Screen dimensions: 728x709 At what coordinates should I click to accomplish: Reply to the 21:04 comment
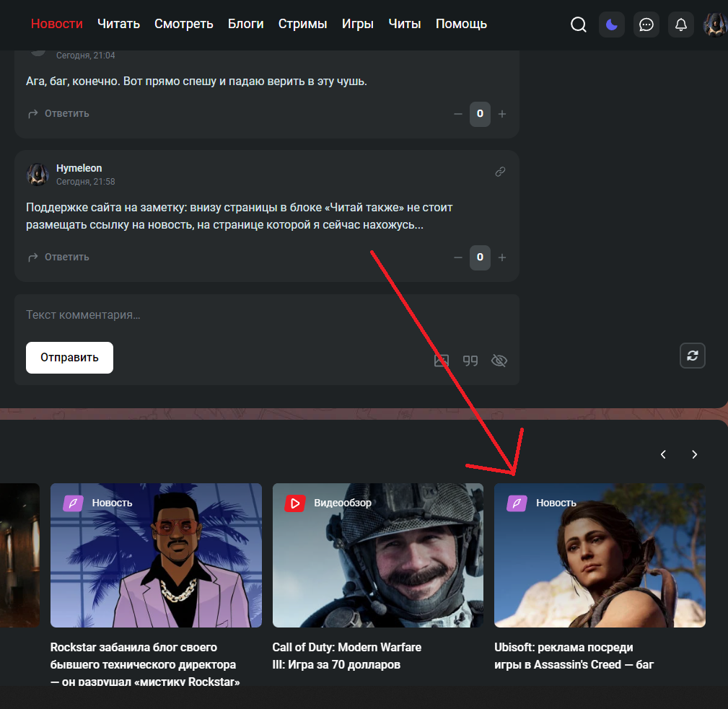(x=58, y=114)
